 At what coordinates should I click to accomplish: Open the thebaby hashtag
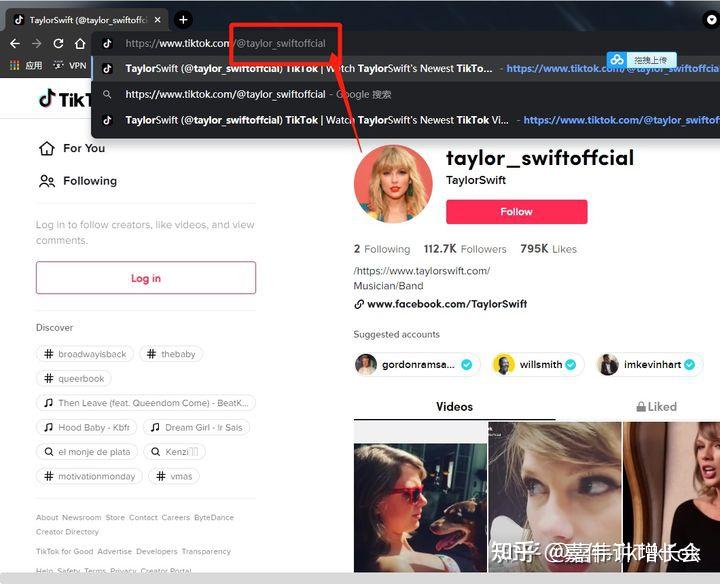pos(171,354)
